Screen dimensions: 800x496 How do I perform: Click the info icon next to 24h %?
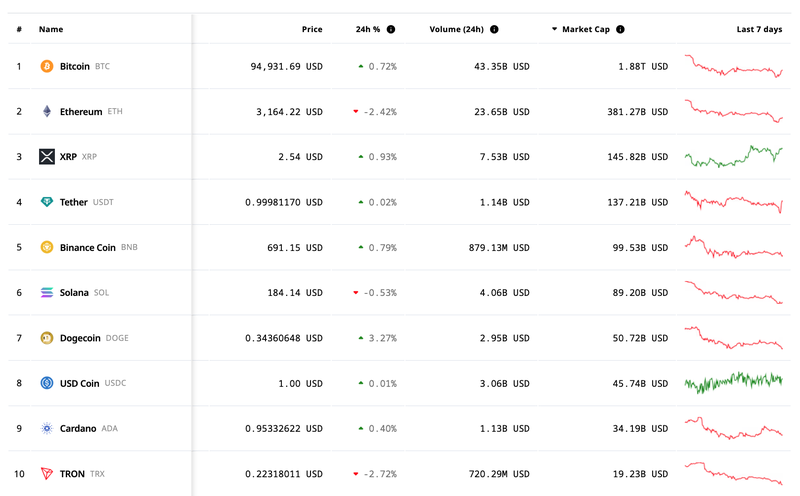click(x=391, y=29)
